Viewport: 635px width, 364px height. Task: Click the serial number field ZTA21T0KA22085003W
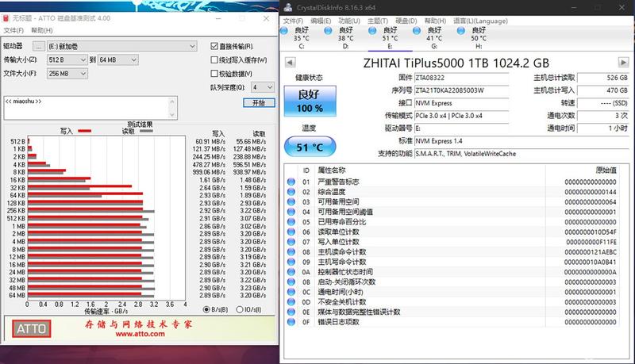(x=462, y=90)
